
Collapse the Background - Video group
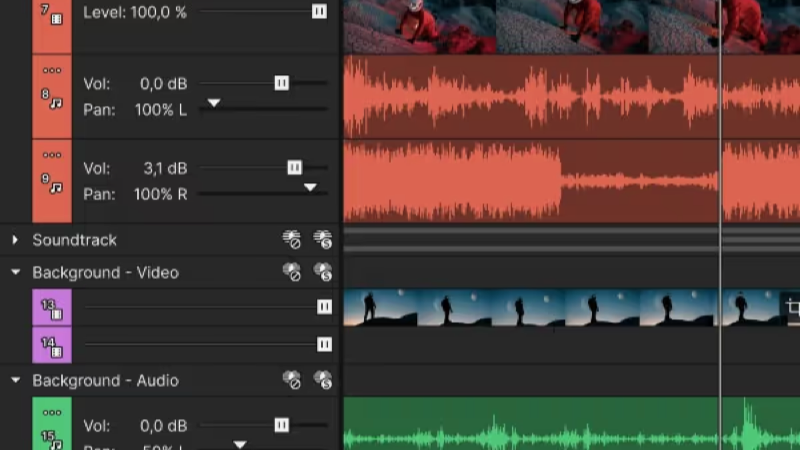pos(15,272)
